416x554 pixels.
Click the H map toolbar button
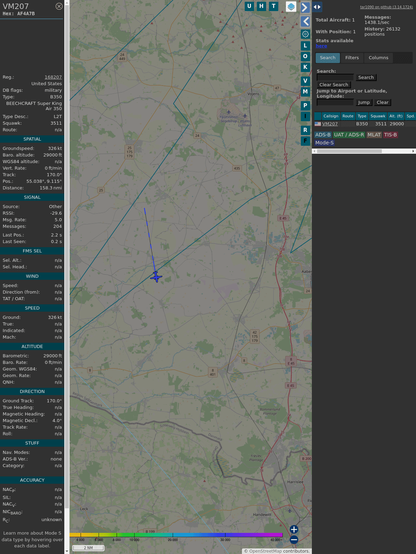(261, 6)
